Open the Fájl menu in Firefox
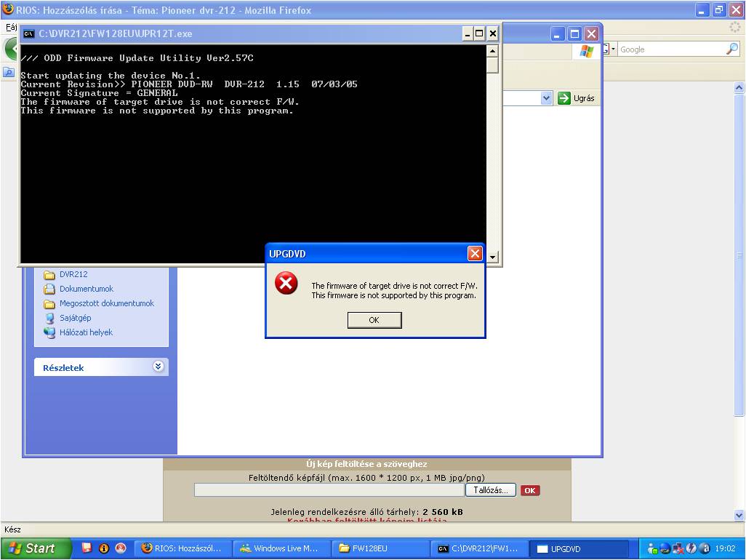This screenshot has height=560, width=746. 12,27
